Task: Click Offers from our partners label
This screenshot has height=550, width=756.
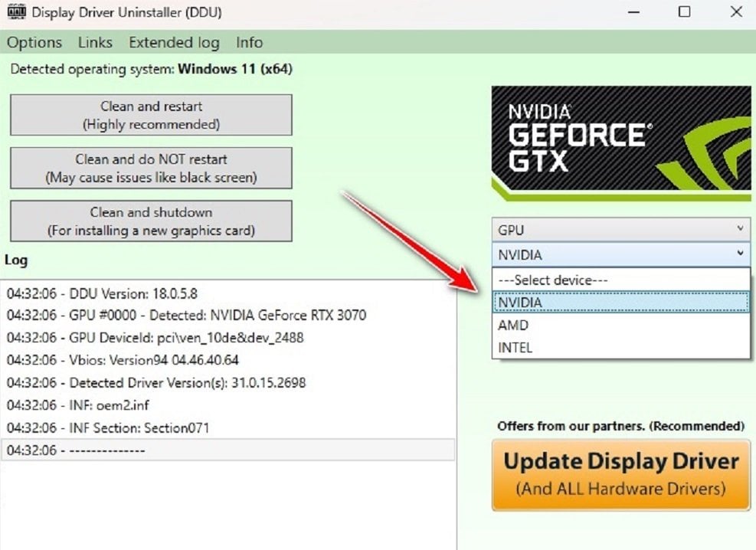Action: click(621, 426)
